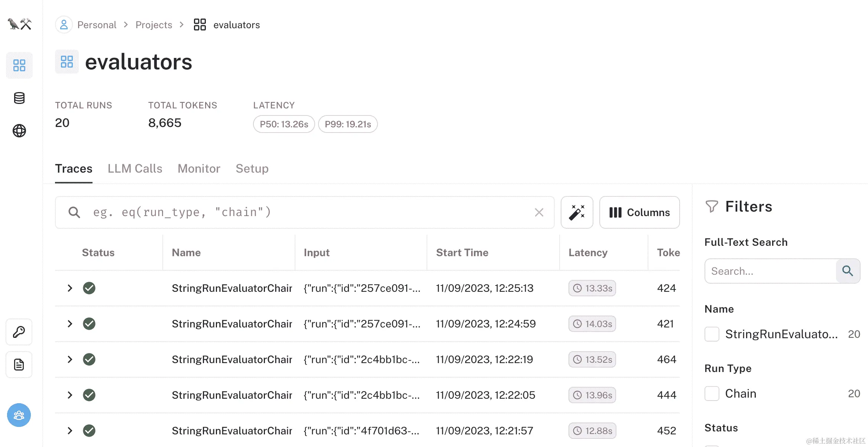Expand the trace started at 12:22:19
The height and width of the screenshot is (447, 868).
tap(70, 359)
